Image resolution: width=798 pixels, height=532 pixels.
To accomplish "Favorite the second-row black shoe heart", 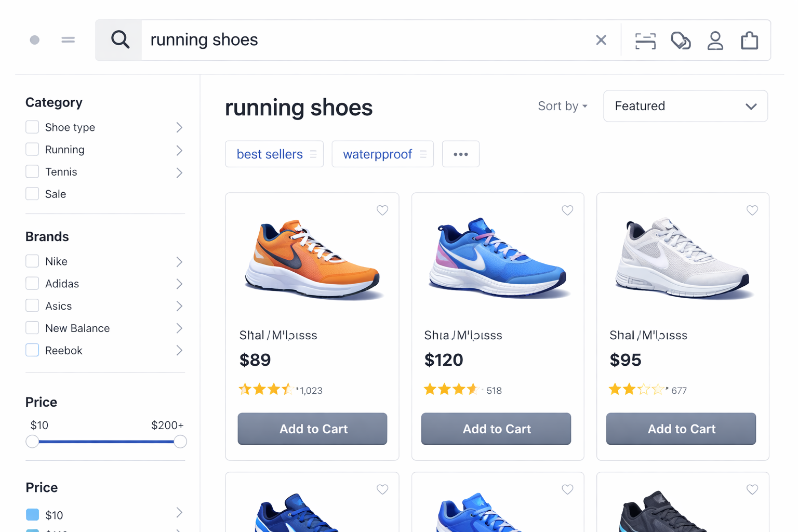I will point(752,489).
